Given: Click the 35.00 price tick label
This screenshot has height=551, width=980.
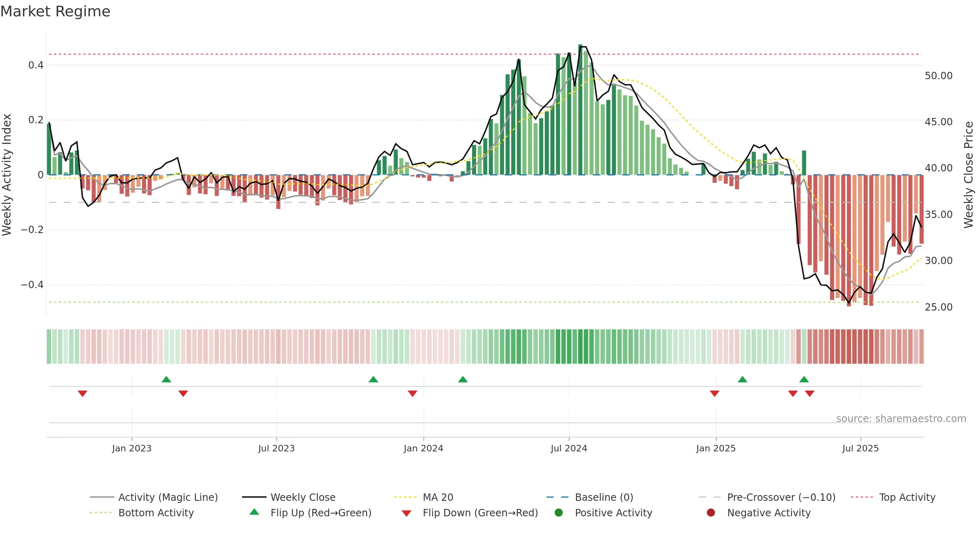Looking at the screenshot, I should (938, 214).
